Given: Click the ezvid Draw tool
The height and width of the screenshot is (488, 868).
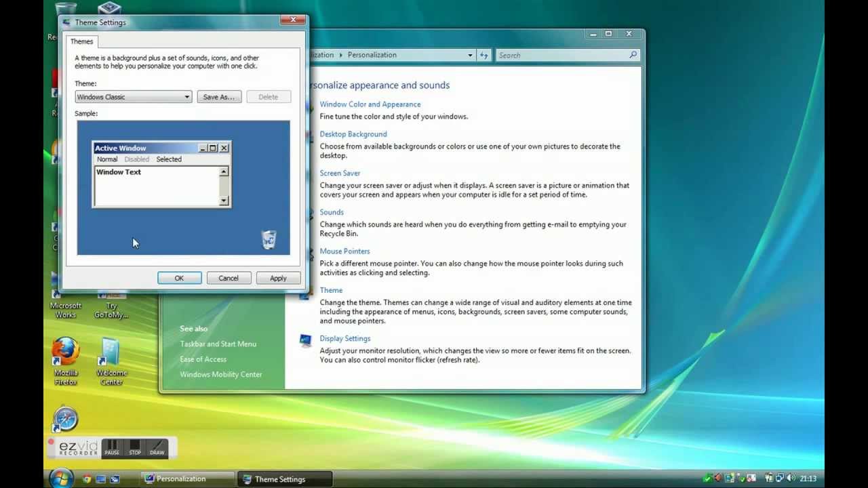Looking at the screenshot, I should (x=157, y=448).
